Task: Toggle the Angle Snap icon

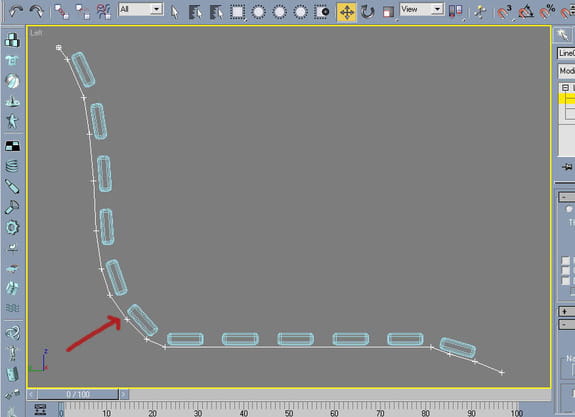Action: tap(526, 12)
